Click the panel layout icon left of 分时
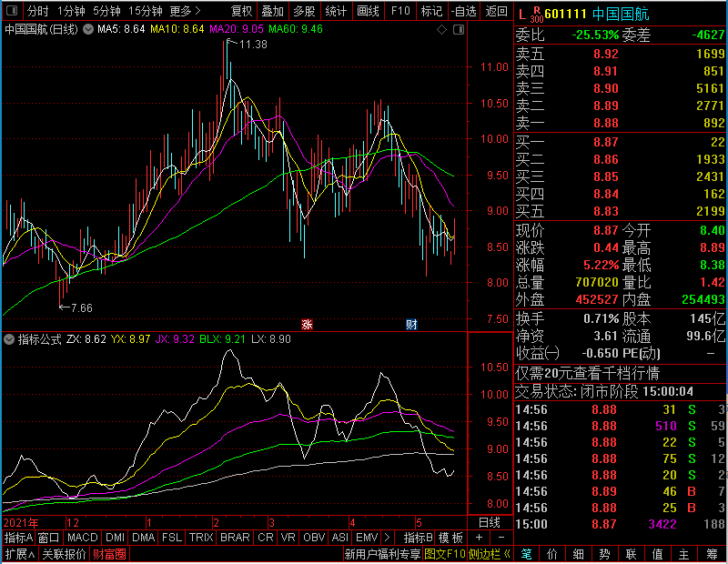This screenshot has height=564, width=728. (x=12, y=10)
